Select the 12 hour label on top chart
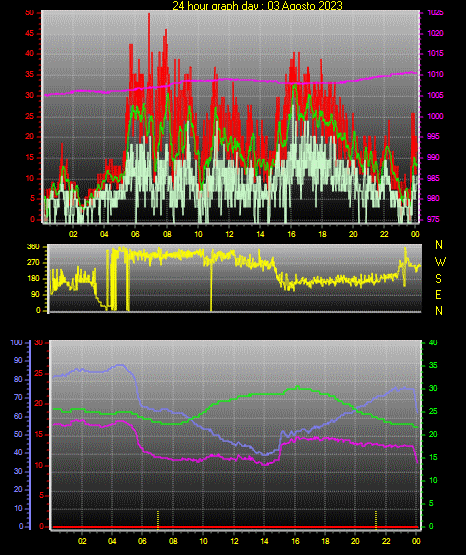This screenshot has height=555, width=466. click(x=229, y=234)
